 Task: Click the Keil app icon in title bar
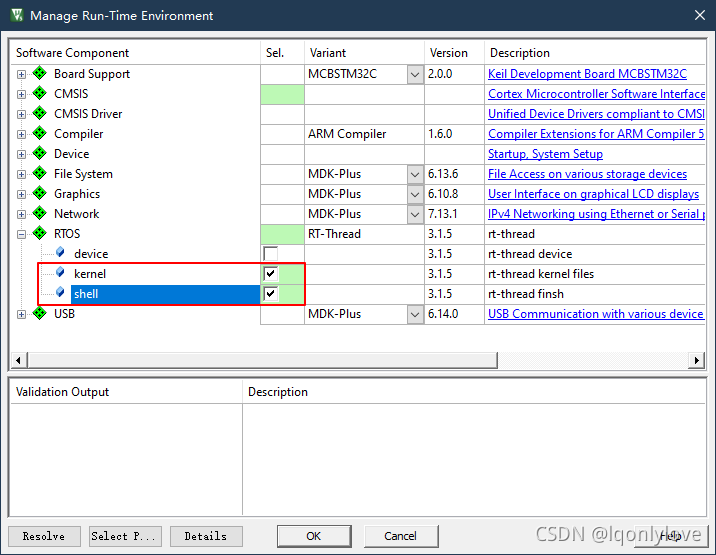click(x=17, y=15)
